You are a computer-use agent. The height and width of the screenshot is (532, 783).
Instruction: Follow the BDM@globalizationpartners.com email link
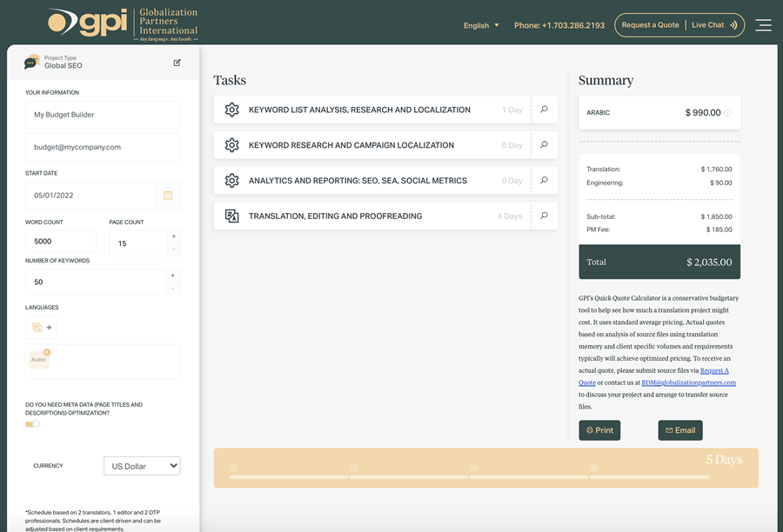pyautogui.click(x=688, y=382)
